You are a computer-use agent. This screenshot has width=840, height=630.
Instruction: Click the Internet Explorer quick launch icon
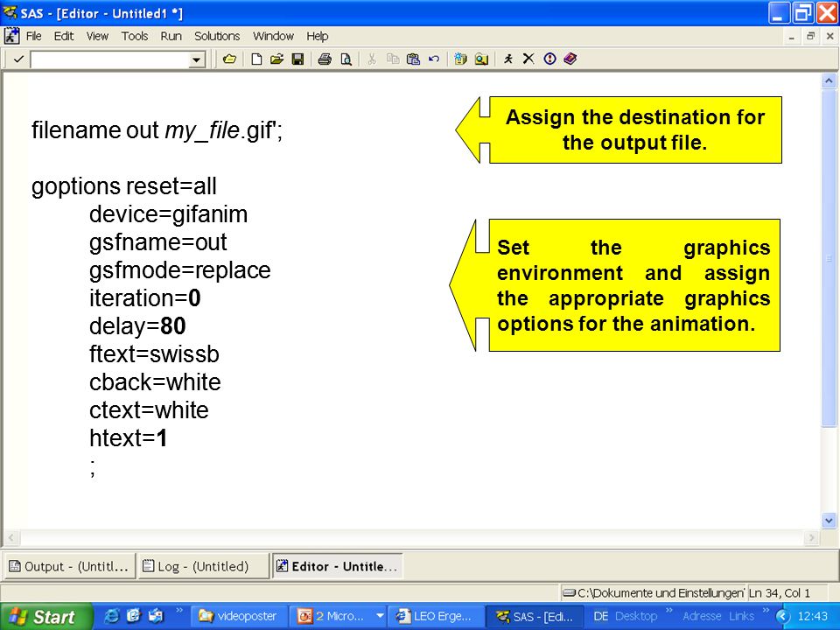[111, 617]
